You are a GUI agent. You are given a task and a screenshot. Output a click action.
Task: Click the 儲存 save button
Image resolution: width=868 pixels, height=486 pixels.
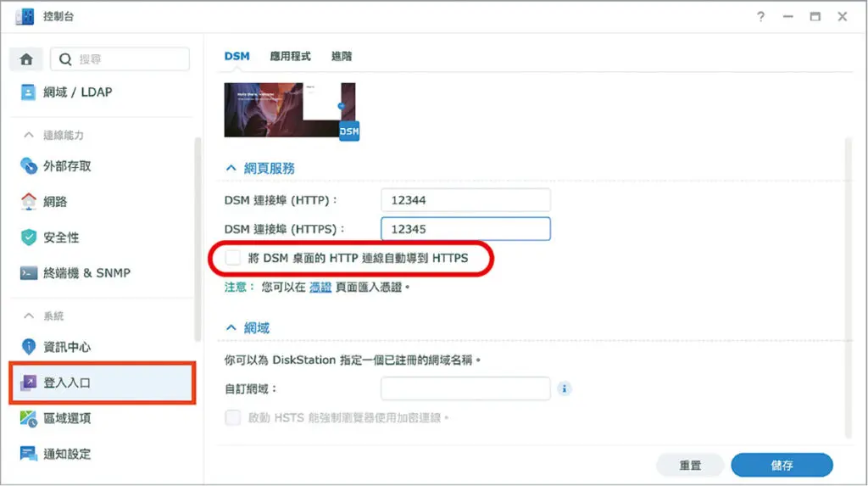coord(782,465)
